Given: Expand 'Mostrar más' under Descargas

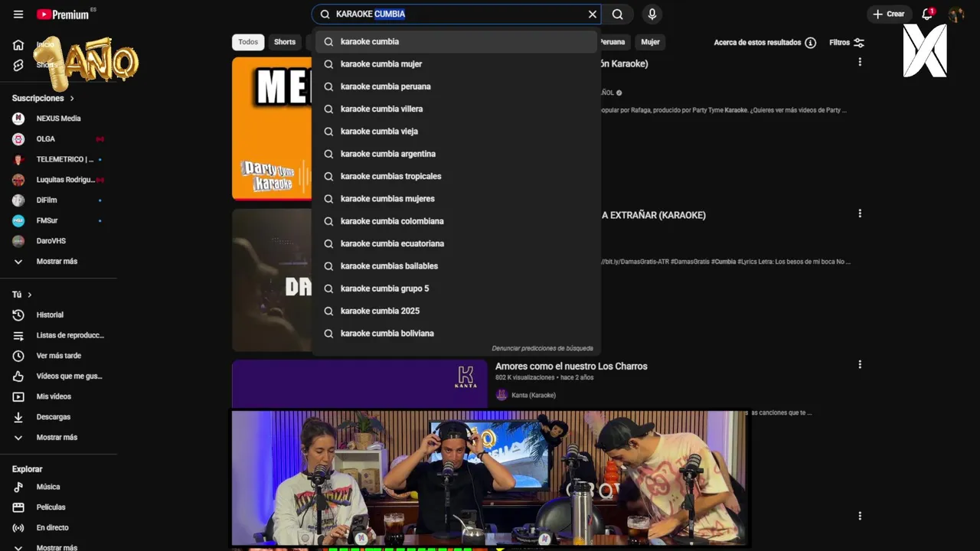Looking at the screenshot, I should [58, 438].
